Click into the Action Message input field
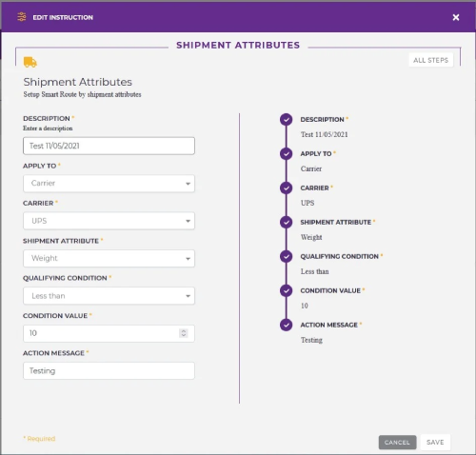This screenshot has height=455, width=476. coord(109,371)
